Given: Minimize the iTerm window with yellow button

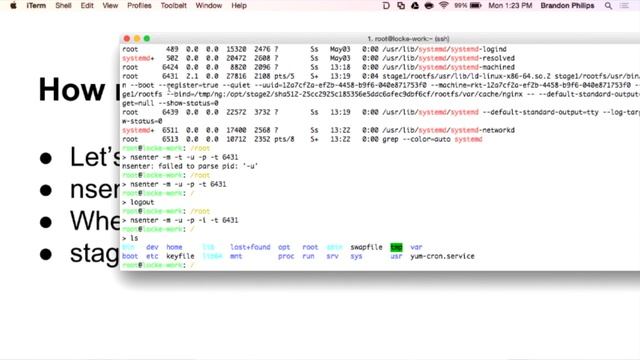Looking at the screenshot, I should (x=137, y=39).
